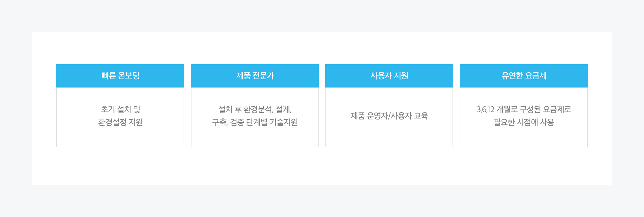This screenshot has width=644, height=217.
Task: Click the word 검증 in second card
Action: [237, 122]
